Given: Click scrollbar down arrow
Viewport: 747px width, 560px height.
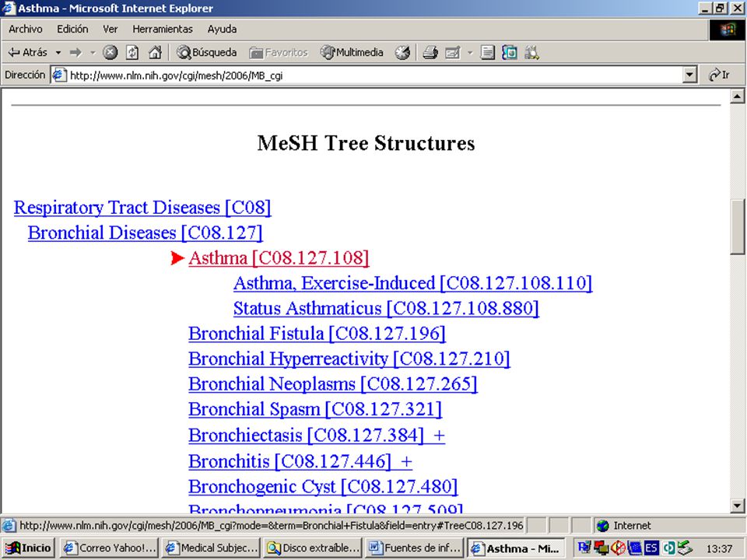Looking at the screenshot, I should click(737, 506).
